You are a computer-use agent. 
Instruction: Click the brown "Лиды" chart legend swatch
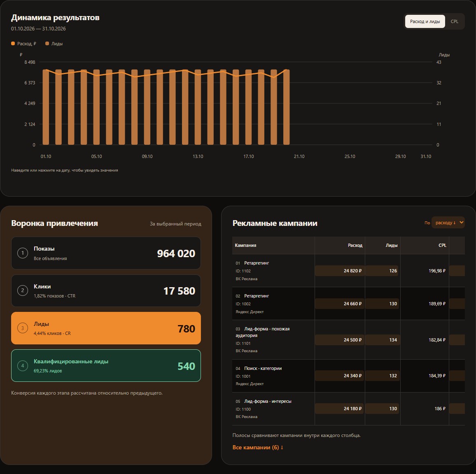pos(47,44)
